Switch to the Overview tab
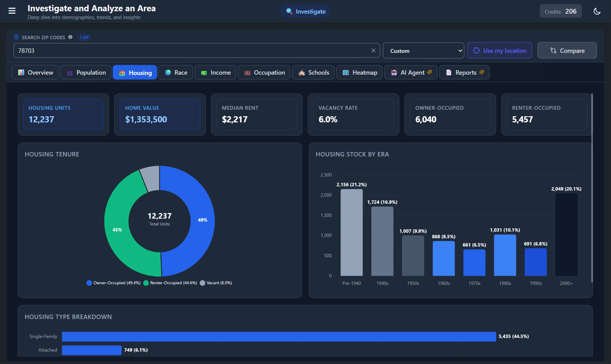The width and height of the screenshot is (611, 364). tap(35, 73)
